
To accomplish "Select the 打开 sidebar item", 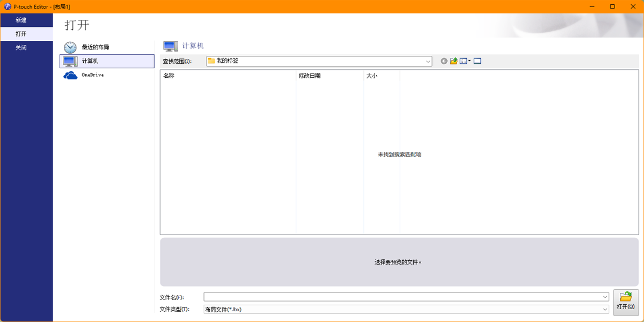I will click(26, 34).
